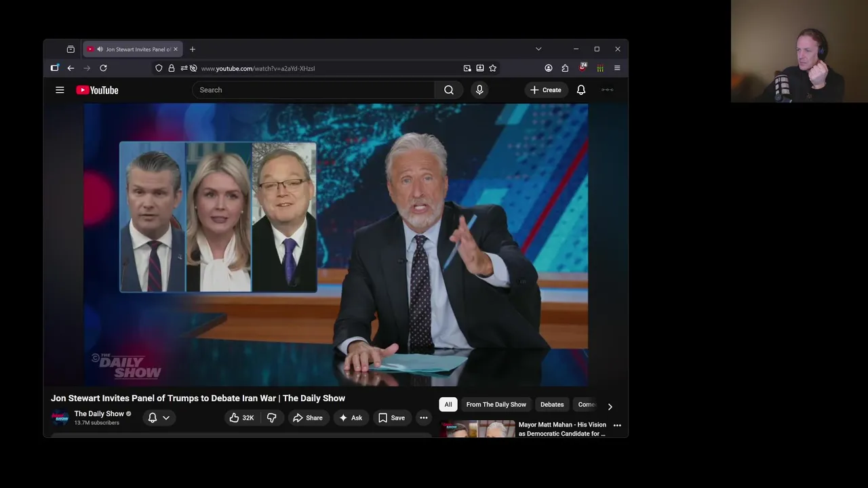Click the Create button
868x488 pixels.
pos(546,89)
